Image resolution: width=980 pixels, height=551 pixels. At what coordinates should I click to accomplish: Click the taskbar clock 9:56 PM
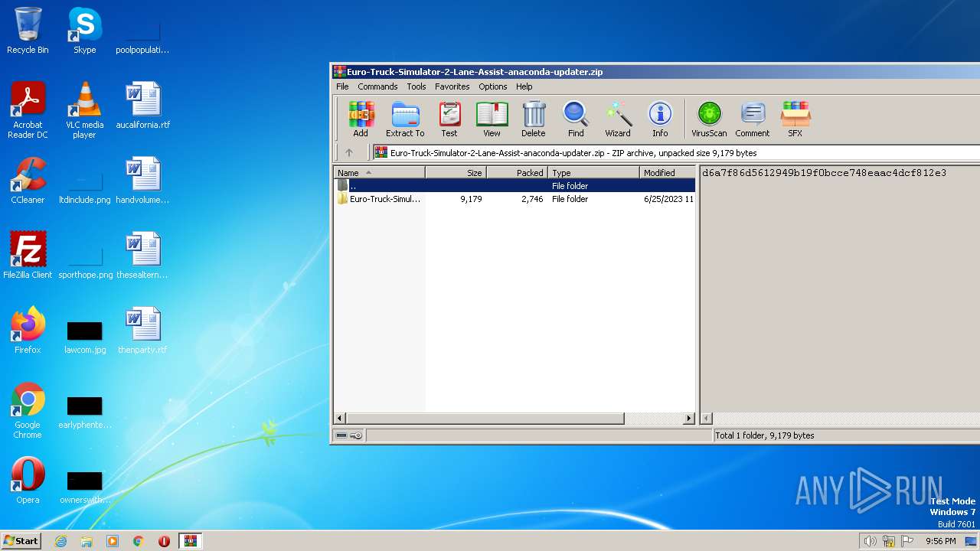[x=940, y=541]
